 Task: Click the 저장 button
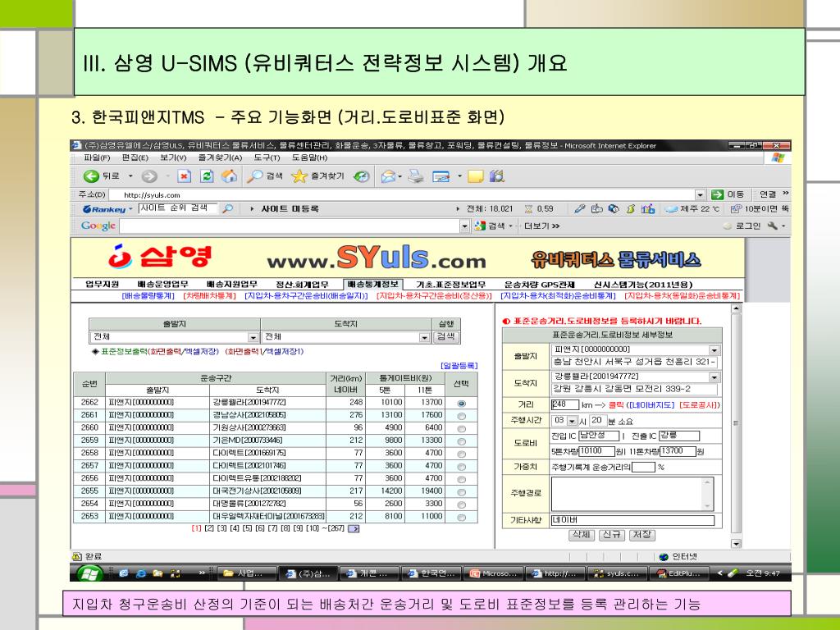coord(641,535)
